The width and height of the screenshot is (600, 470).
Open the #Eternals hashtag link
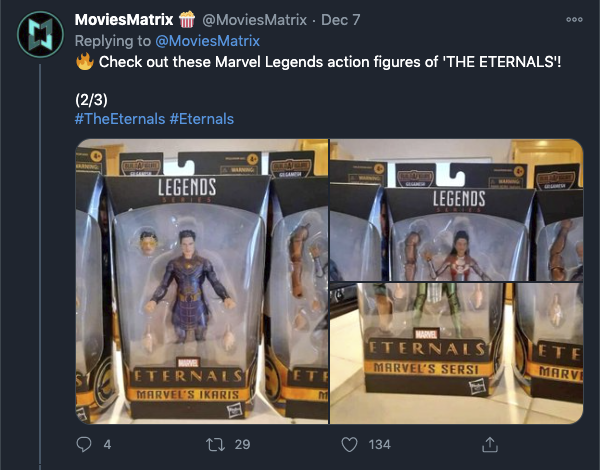coord(202,119)
